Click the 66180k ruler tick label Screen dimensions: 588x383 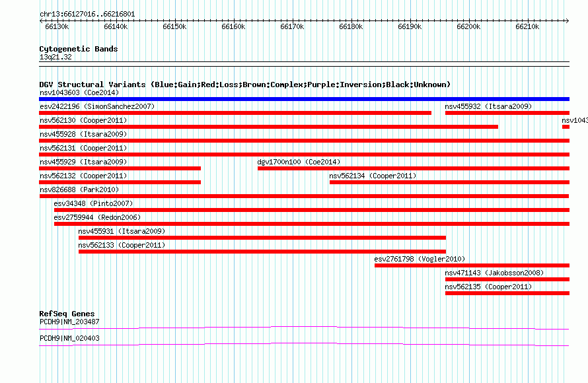tap(351, 26)
